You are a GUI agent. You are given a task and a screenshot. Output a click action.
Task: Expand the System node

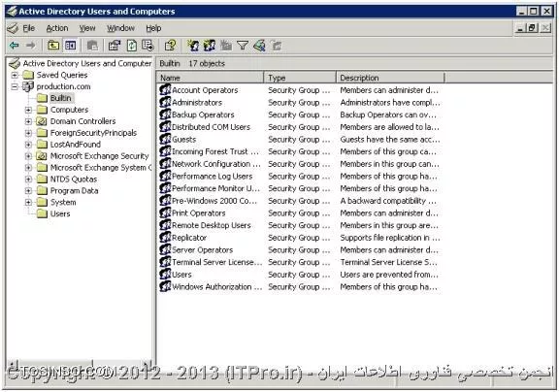point(28,203)
